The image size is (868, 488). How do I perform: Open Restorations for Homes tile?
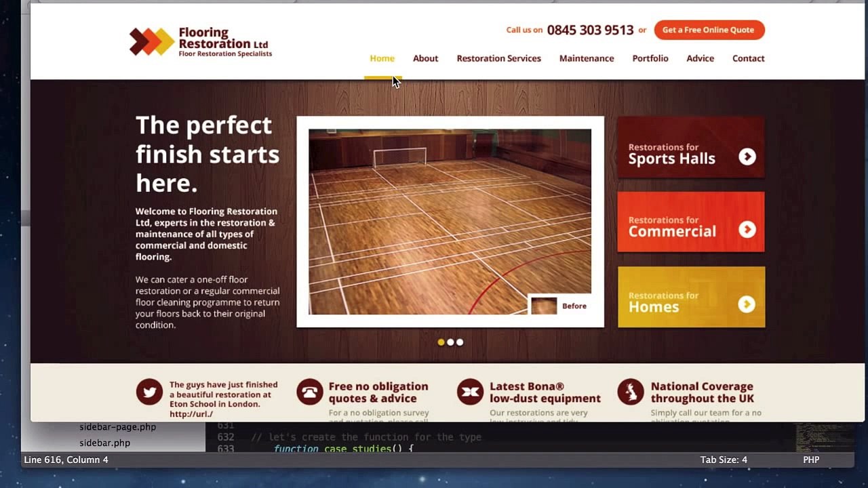pyautogui.click(x=691, y=297)
